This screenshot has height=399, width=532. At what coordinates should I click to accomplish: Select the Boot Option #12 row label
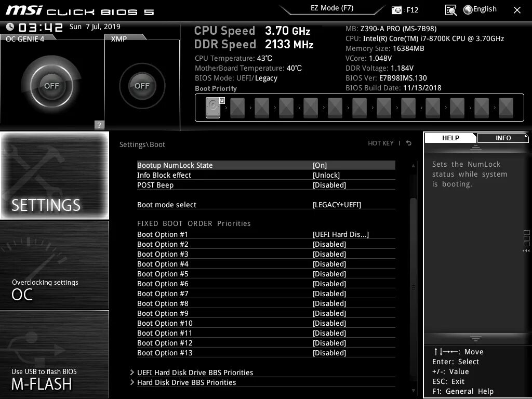[165, 343]
